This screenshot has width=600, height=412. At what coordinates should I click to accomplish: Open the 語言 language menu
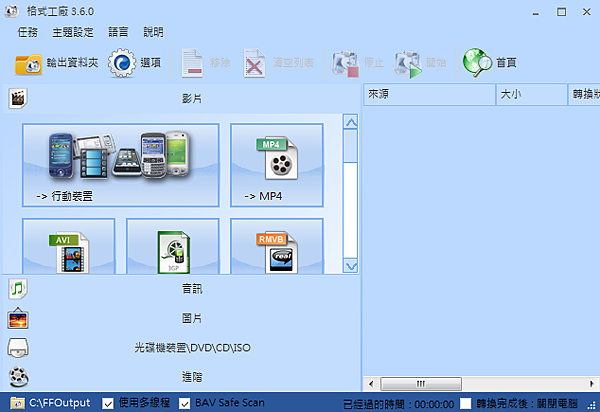[118, 32]
